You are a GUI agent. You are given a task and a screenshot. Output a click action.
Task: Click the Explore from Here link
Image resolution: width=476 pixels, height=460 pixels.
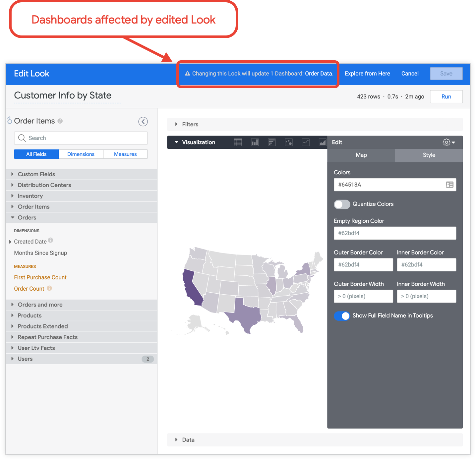pos(367,74)
